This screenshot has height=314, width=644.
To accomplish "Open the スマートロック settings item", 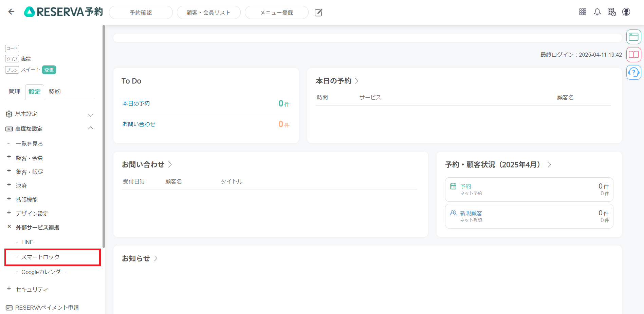I will (40, 257).
